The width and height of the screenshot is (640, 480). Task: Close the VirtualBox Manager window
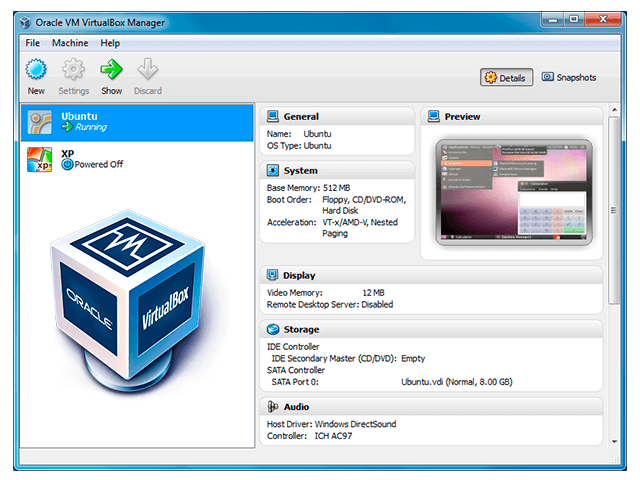[603, 19]
